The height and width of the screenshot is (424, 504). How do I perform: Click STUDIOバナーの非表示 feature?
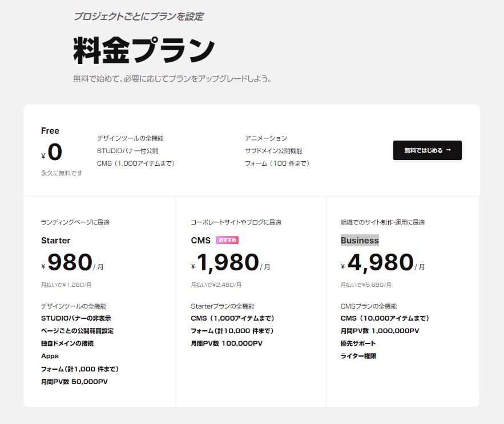pos(76,318)
